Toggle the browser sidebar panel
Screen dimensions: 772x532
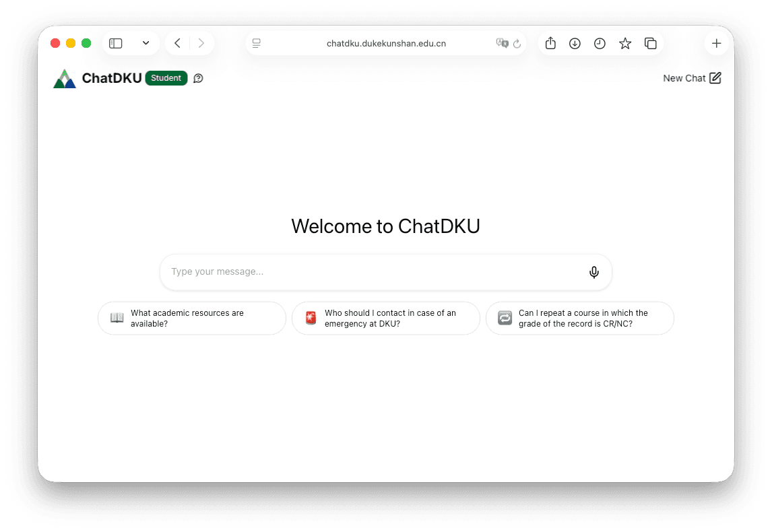coord(115,42)
